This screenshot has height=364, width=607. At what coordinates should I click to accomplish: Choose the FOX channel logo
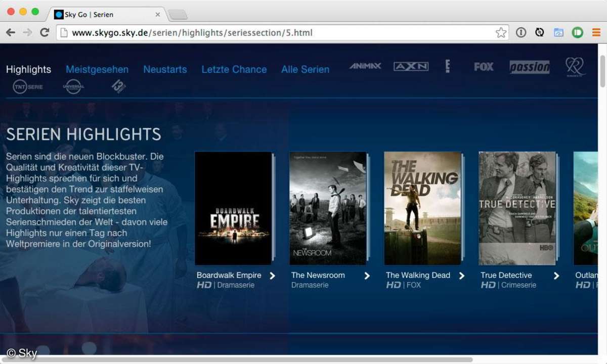click(484, 67)
